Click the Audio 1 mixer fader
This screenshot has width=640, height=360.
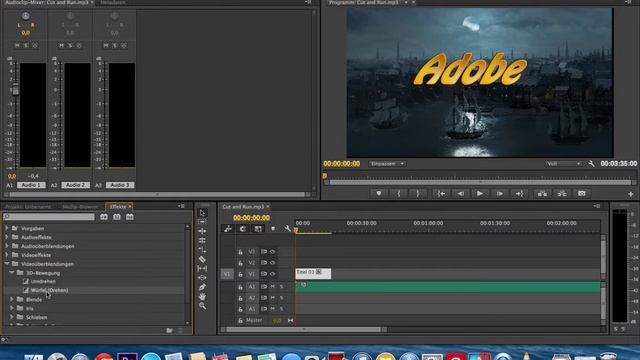point(16,89)
